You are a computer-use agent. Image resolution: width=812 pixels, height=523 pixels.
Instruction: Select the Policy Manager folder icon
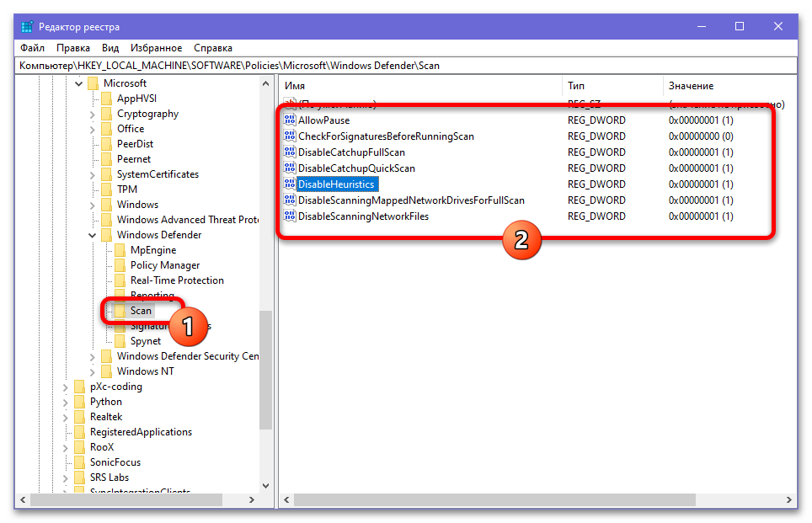pos(120,265)
